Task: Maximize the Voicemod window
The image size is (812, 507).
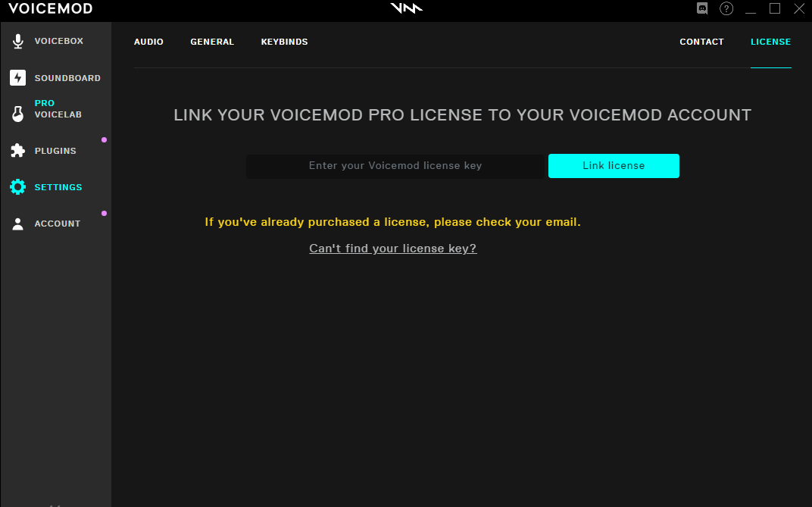Action: (x=775, y=9)
